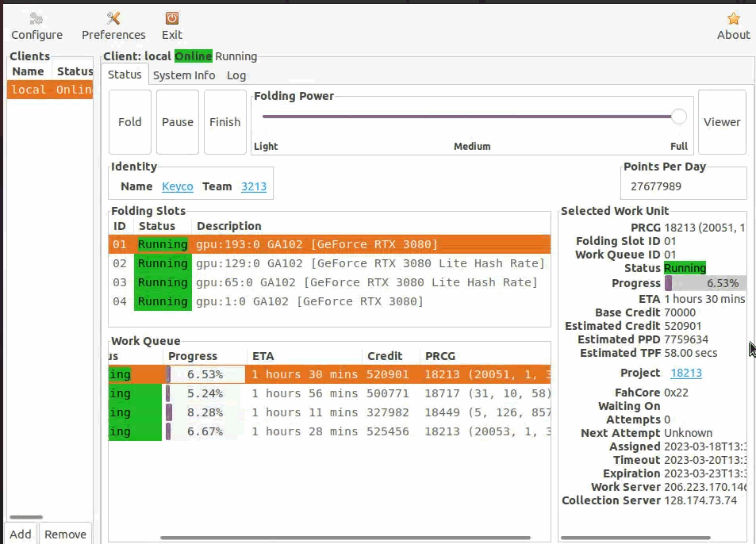Select work queue row with credit 525456

(x=329, y=431)
